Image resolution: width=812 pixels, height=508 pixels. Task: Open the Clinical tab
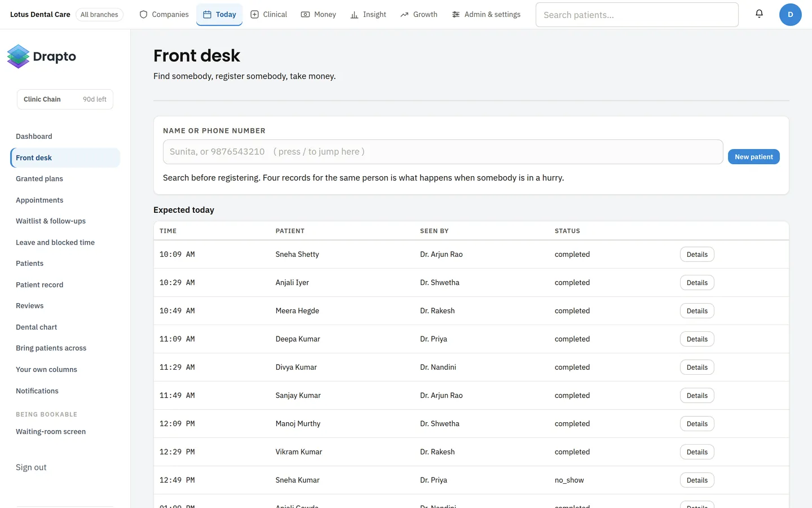pyautogui.click(x=269, y=15)
